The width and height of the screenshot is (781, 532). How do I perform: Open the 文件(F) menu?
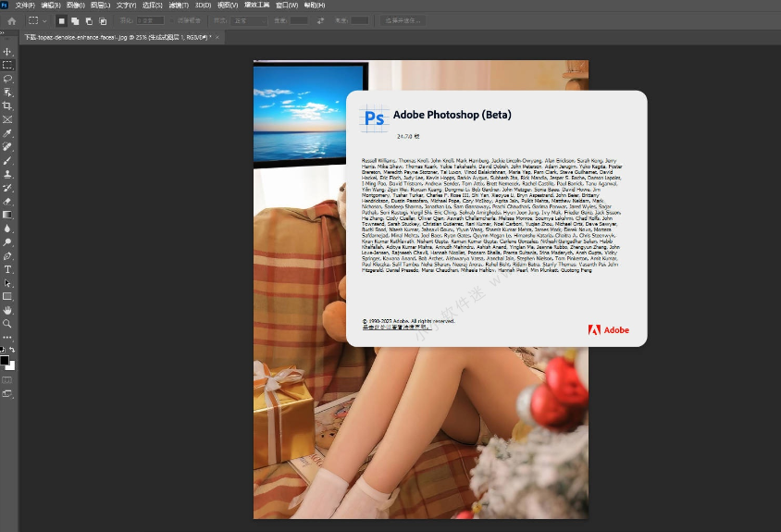click(x=25, y=6)
